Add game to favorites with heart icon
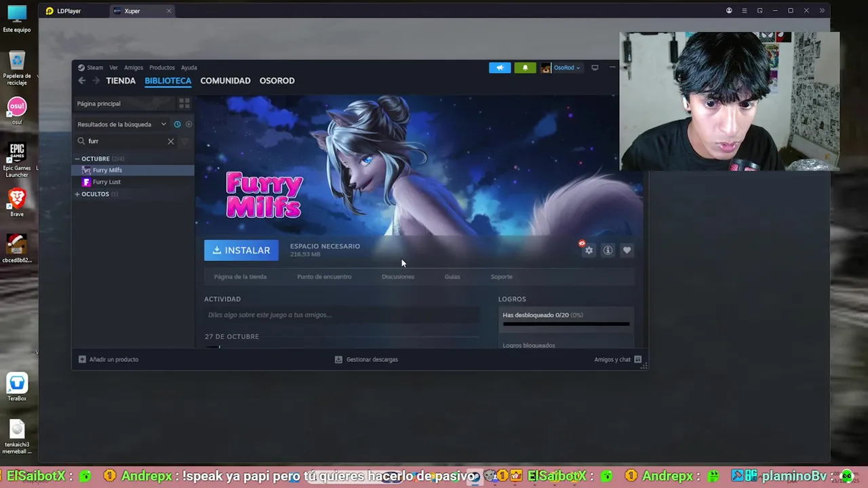868x488 pixels. (x=627, y=251)
